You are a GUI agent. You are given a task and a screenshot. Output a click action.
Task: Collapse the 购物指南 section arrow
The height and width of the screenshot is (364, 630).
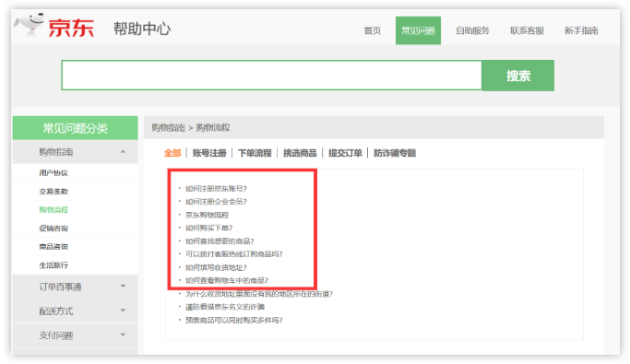(123, 152)
